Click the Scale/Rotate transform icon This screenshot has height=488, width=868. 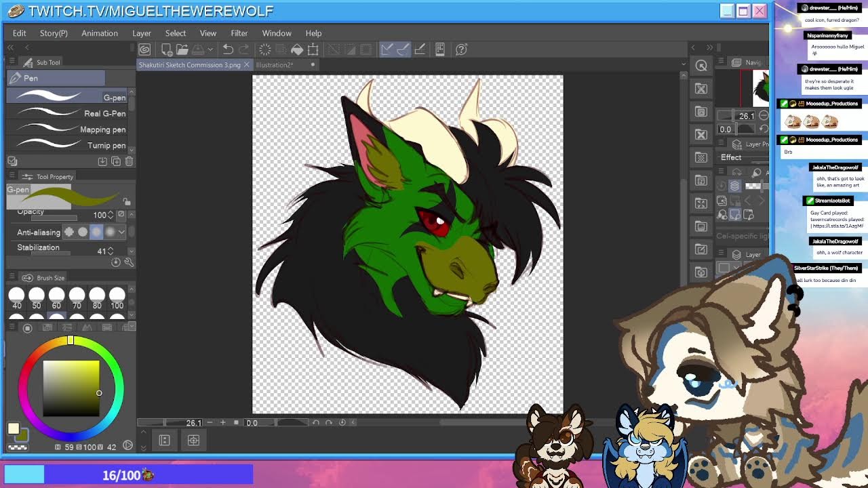point(313,49)
